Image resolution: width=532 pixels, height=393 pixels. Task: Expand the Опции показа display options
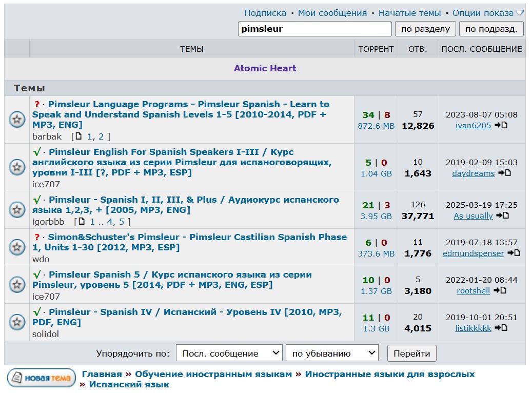point(483,13)
